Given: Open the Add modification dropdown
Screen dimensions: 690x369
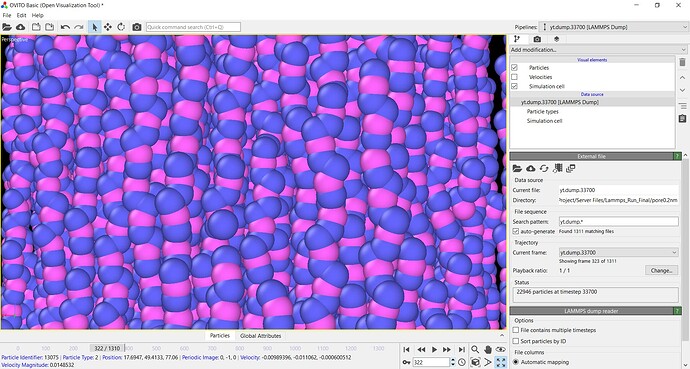Looking at the screenshot, I should tap(598, 50).
